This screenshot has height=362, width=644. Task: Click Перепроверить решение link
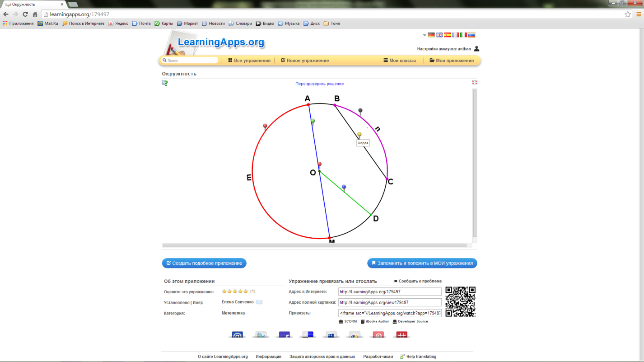pos(319,84)
